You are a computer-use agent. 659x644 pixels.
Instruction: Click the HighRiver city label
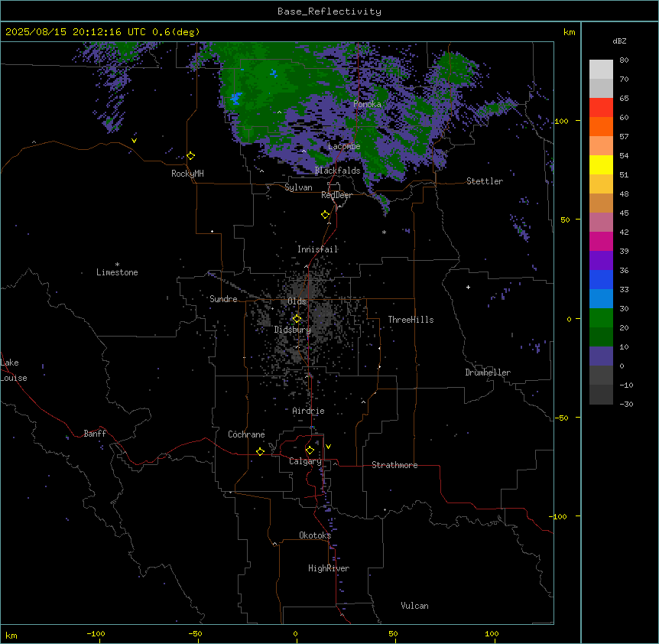click(329, 568)
